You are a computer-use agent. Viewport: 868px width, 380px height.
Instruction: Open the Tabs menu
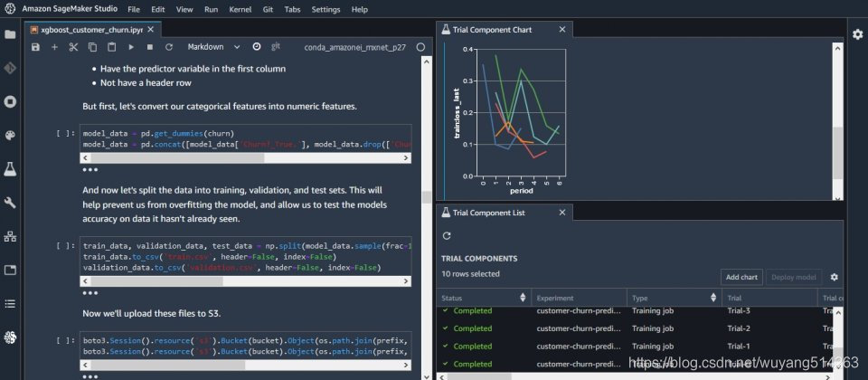[292, 9]
